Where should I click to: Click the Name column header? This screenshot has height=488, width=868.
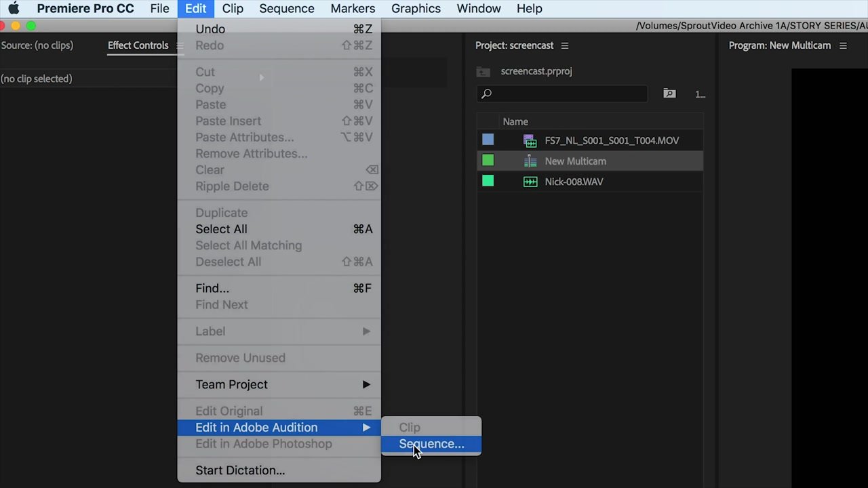(515, 122)
